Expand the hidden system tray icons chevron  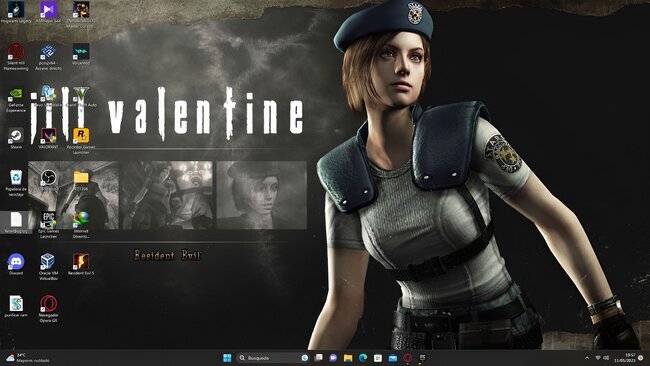point(587,358)
